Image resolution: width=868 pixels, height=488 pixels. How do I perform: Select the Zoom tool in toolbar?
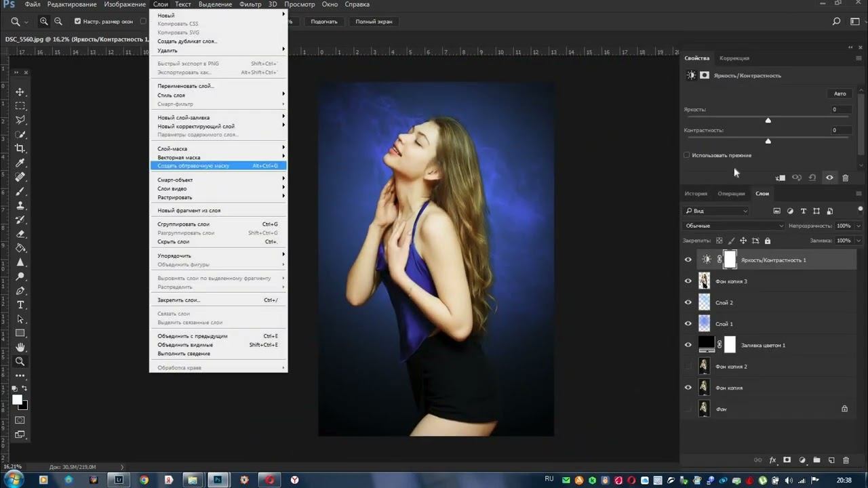click(x=20, y=362)
